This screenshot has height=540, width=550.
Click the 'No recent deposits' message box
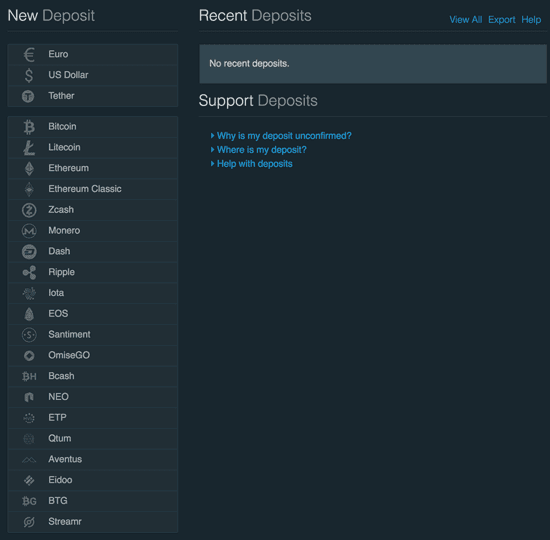373,64
